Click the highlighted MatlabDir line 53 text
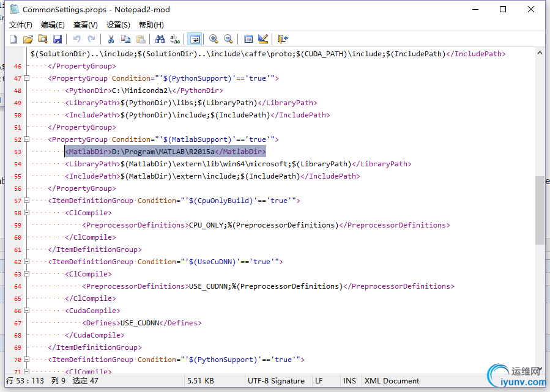 click(166, 152)
